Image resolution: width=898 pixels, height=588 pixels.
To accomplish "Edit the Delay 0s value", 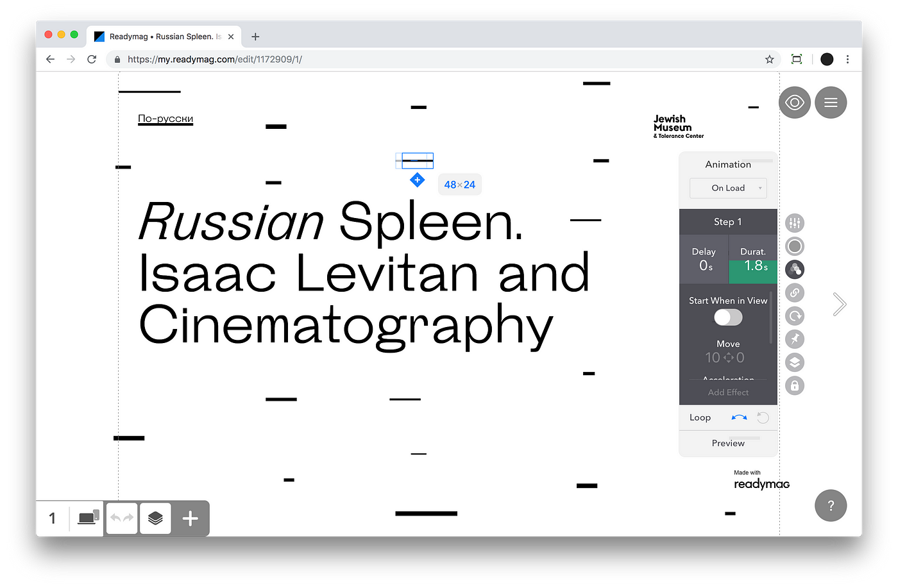I will click(x=704, y=259).
